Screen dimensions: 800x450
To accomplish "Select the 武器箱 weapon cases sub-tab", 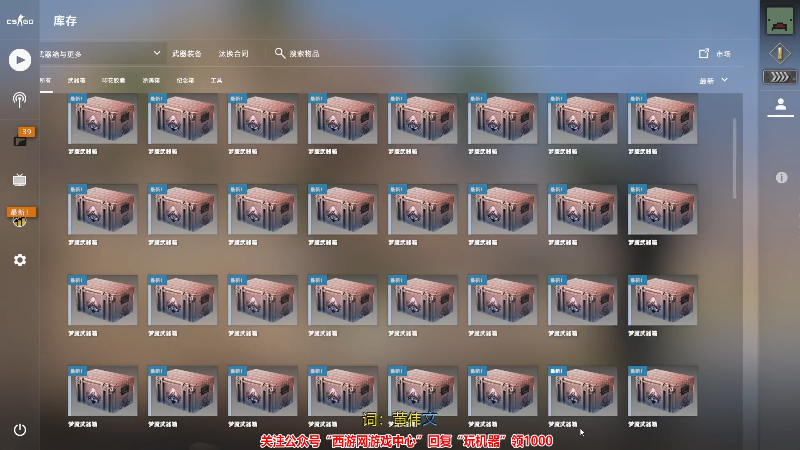I will click(x=77, y=81).
